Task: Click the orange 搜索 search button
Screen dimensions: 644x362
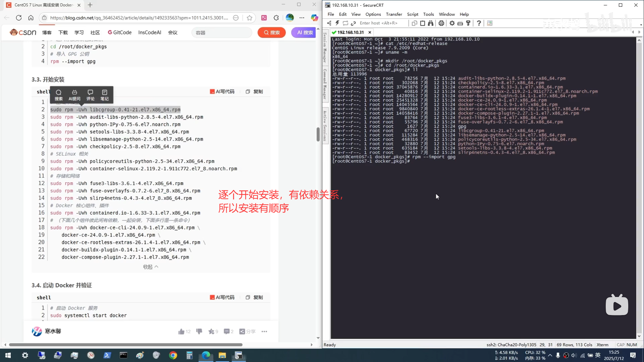Action: [x=272, y=33]
